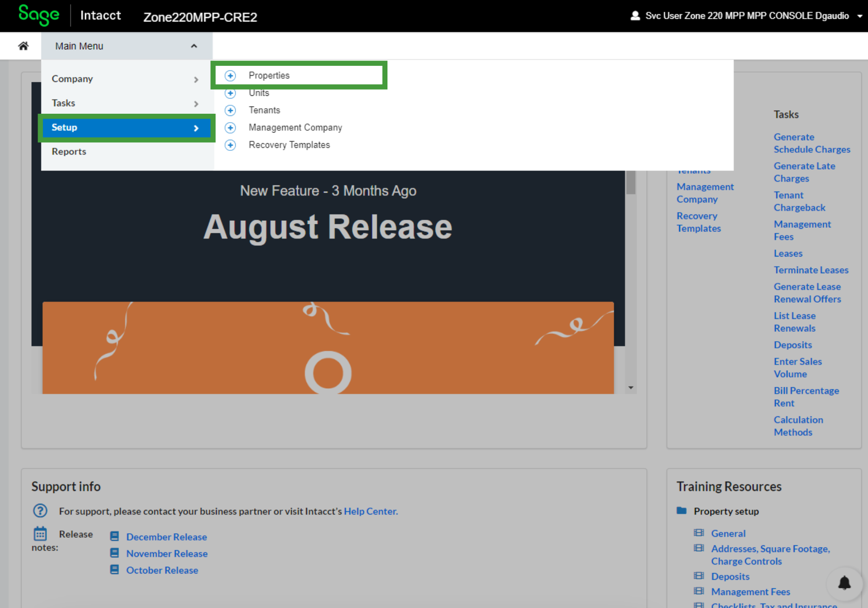Open Enter Sales Volume link
This screenshot has width=868, height=608.
click(x=797, y=368)
